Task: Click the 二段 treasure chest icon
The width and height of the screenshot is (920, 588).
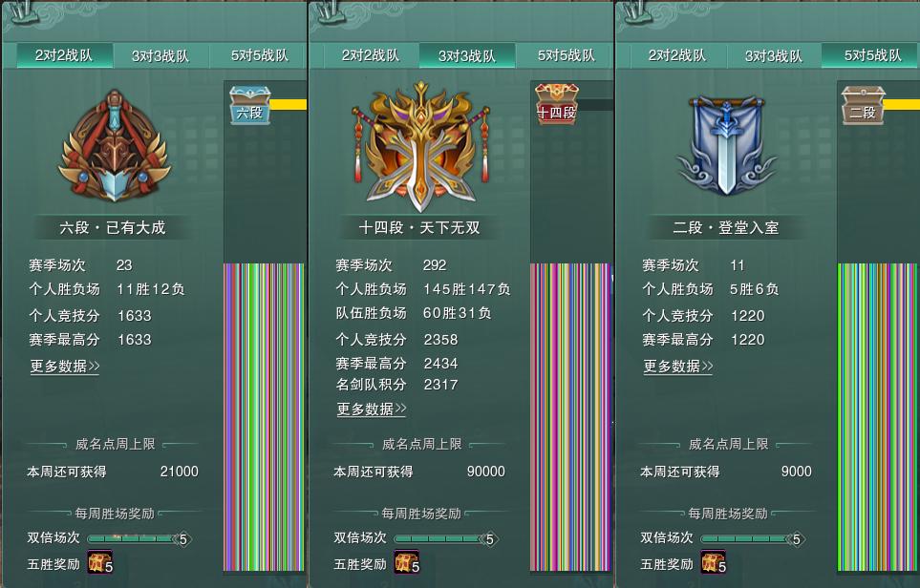Action: (x=863, y=106)
